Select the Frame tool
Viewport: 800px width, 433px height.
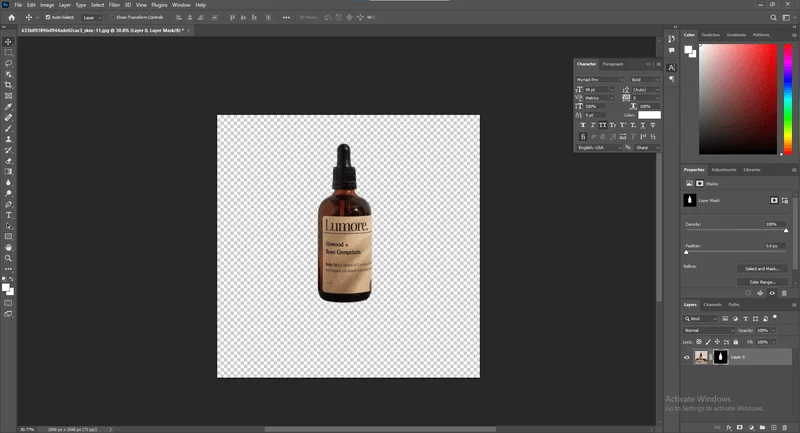click(x=8, y=96)
